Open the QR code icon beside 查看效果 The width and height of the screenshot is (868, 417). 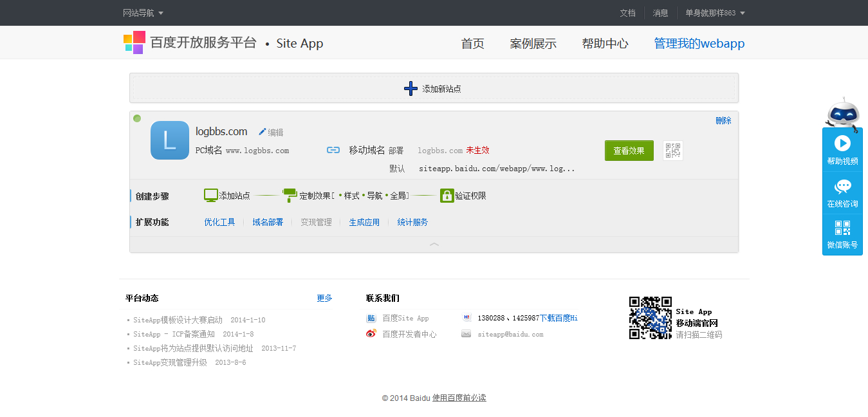pyautogui.click(x=673, y=151)
